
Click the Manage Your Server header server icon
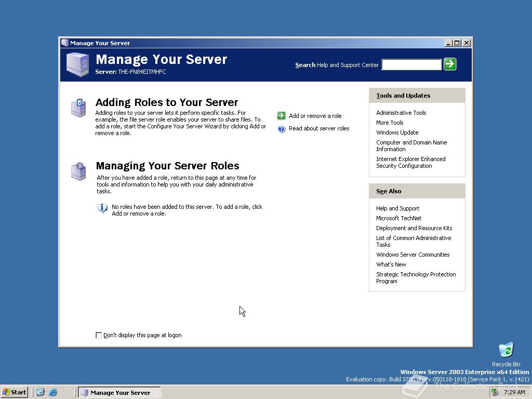pos(78,64)
